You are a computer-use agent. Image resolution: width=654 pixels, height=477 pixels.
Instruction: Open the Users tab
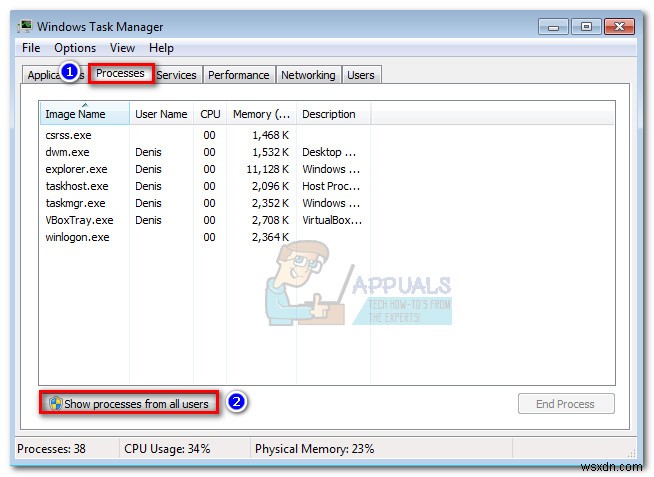[x=361, y=75]
